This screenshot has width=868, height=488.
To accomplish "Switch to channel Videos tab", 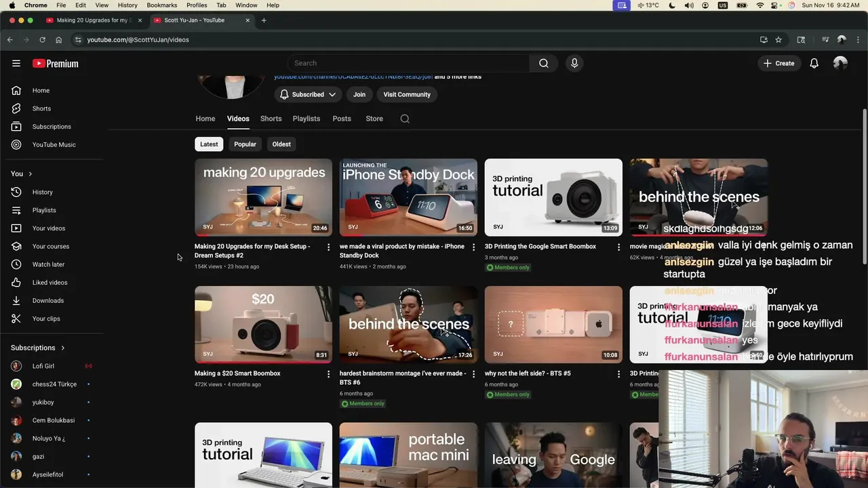I will [x=238, y=119].
